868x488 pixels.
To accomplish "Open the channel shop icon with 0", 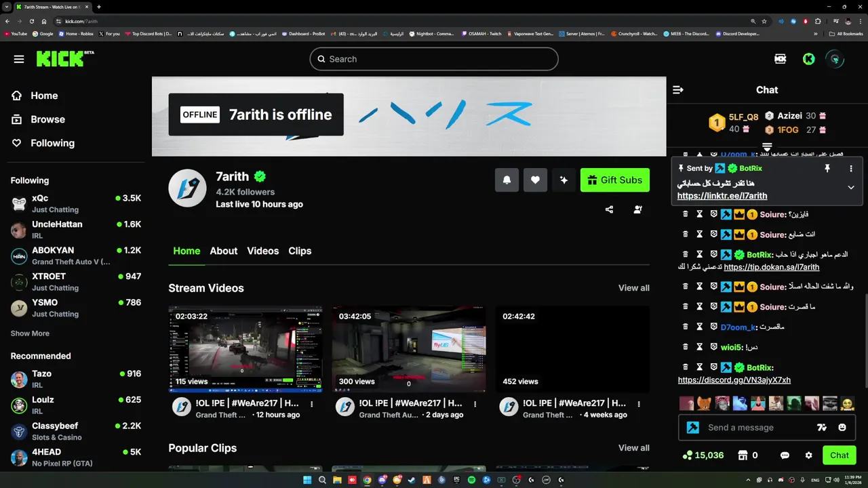I will coord(748,455).
